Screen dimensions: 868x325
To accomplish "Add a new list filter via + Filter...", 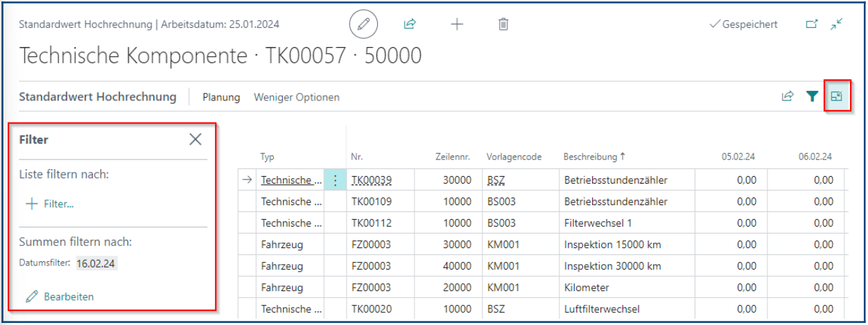I will click(49, 204).
